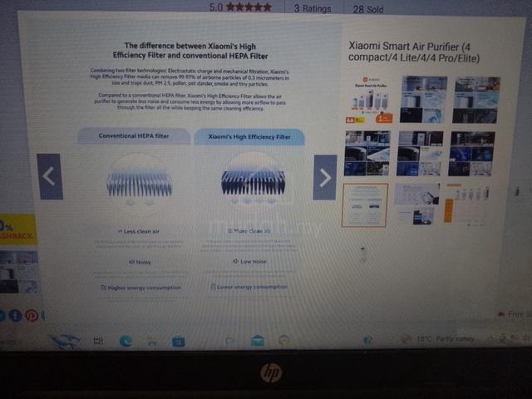532x399 pixels.
Task: Open the product image thumbnail behind the lightbox
Action: click(19, 272)
